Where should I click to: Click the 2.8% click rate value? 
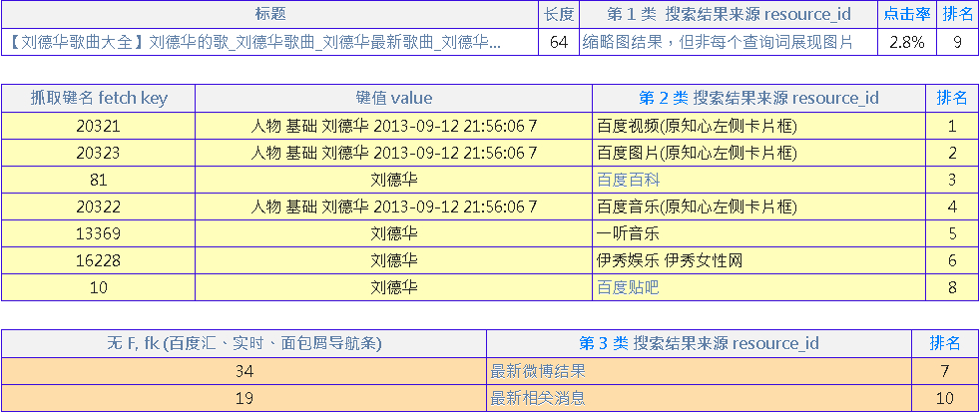907,43
